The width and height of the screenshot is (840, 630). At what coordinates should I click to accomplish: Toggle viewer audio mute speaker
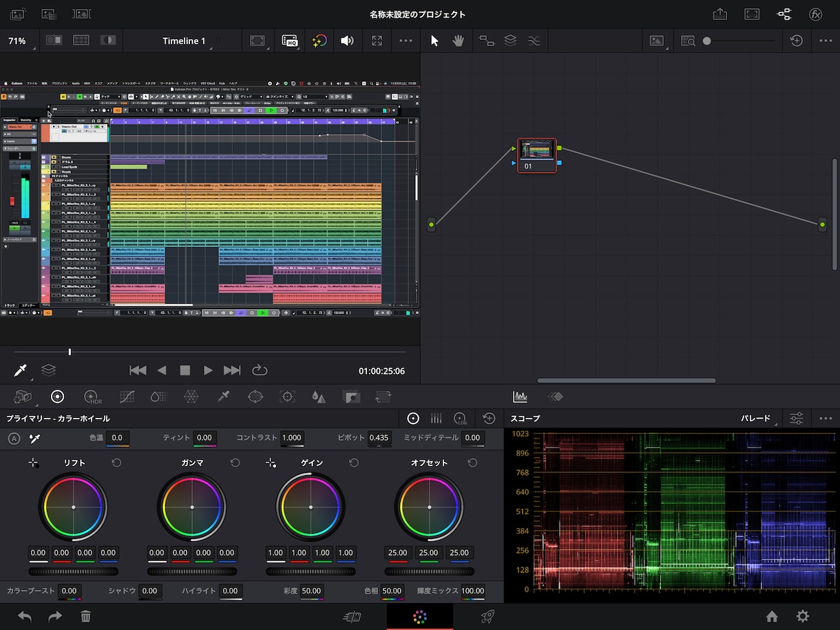click(x=347, y=41)
